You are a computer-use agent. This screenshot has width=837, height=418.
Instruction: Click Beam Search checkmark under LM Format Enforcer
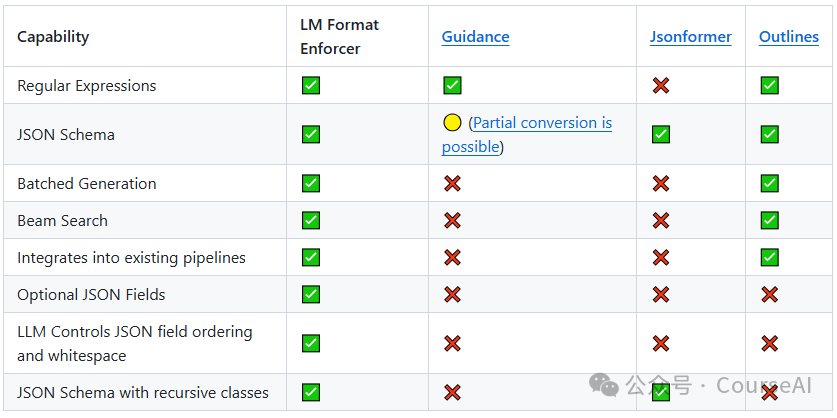click(x=311, y=221)
